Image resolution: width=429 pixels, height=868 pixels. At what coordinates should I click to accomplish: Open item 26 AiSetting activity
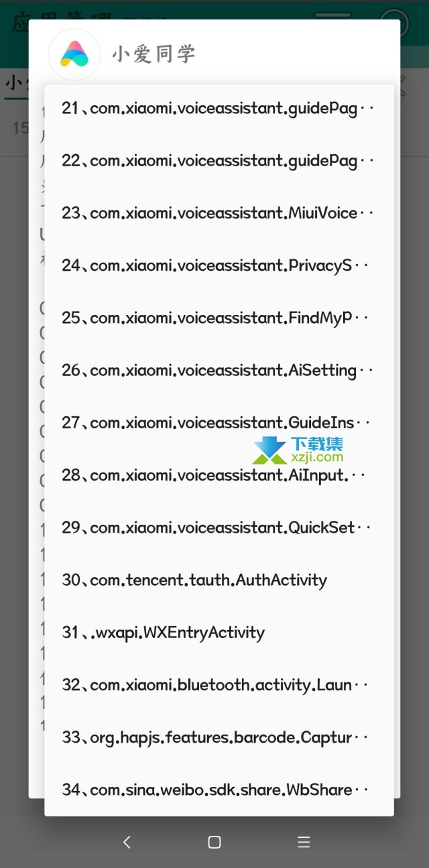click(x=219, y=370)
